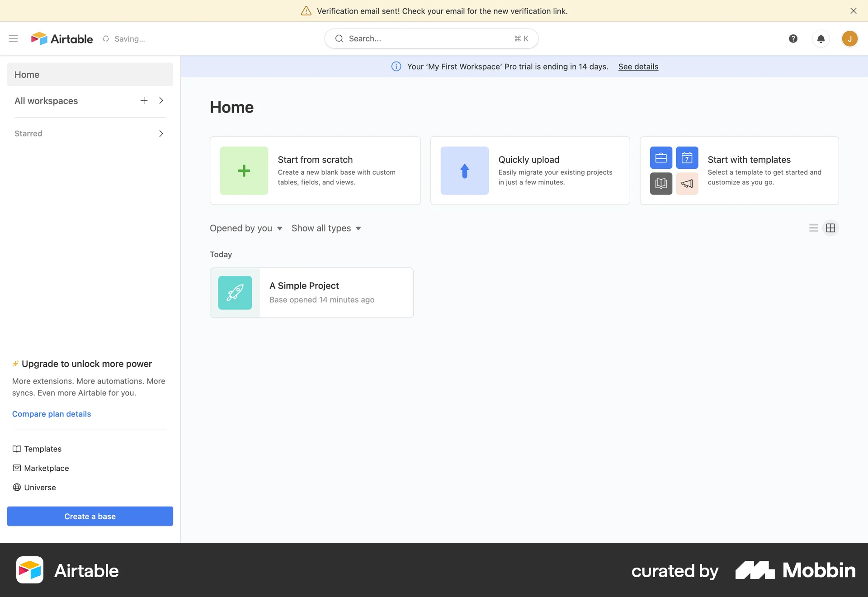Click the Airtable logo
This screenshot has height=597, width=868.
(62, 39)
